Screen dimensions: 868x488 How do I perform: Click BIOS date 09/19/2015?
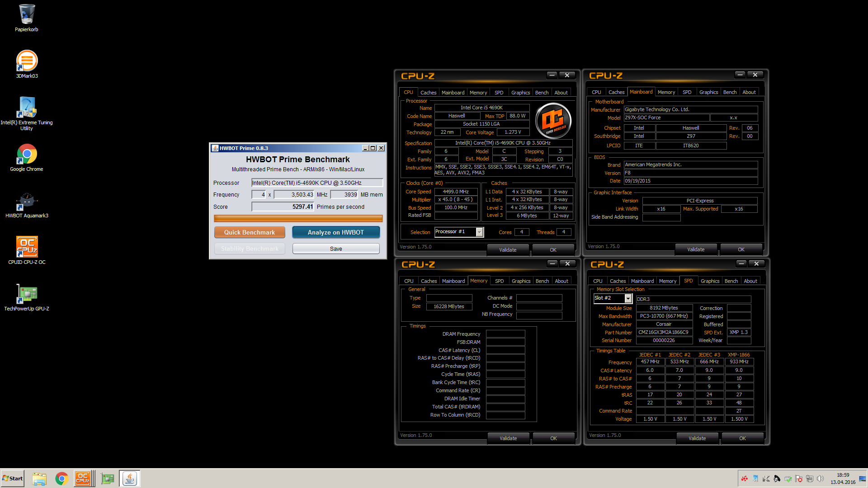690,181
